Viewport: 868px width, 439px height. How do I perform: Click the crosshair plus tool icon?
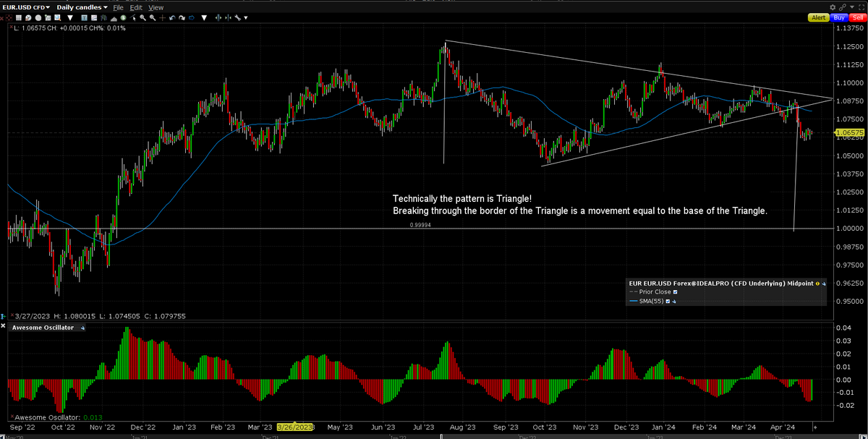pyautogui.click(x=163, y=17)
